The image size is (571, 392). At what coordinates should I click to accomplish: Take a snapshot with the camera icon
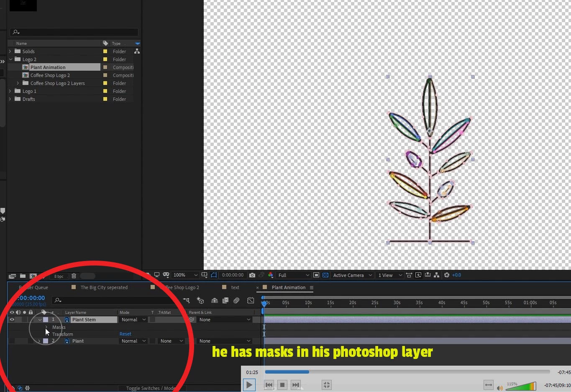[x=252, y=275]
